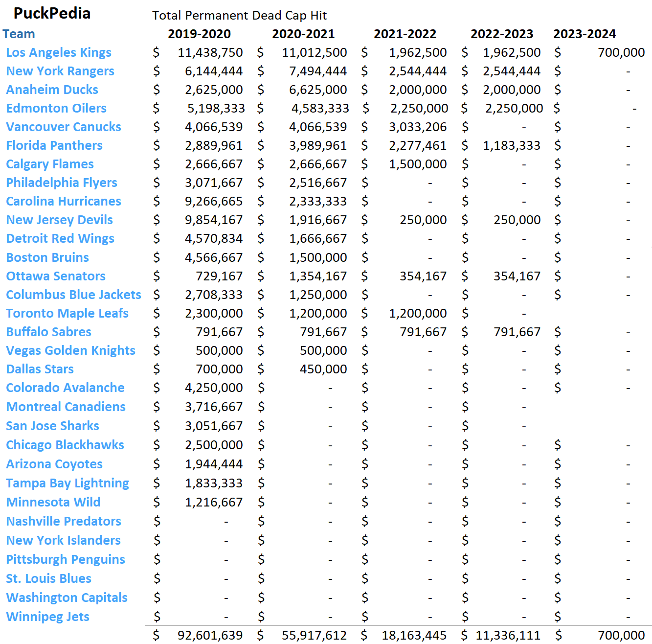Select the New York Rangers link
The width and height of the screenshot is (652, 644).
60,71
